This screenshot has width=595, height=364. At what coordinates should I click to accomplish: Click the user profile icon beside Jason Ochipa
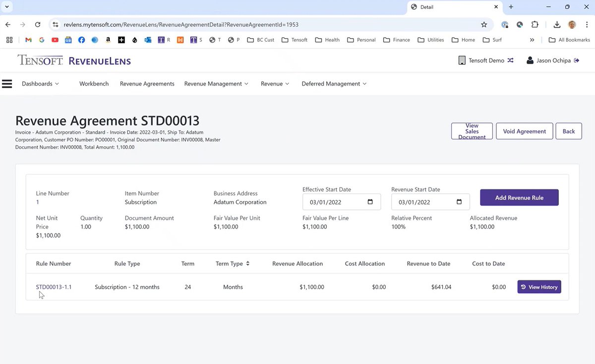(531, 60)
